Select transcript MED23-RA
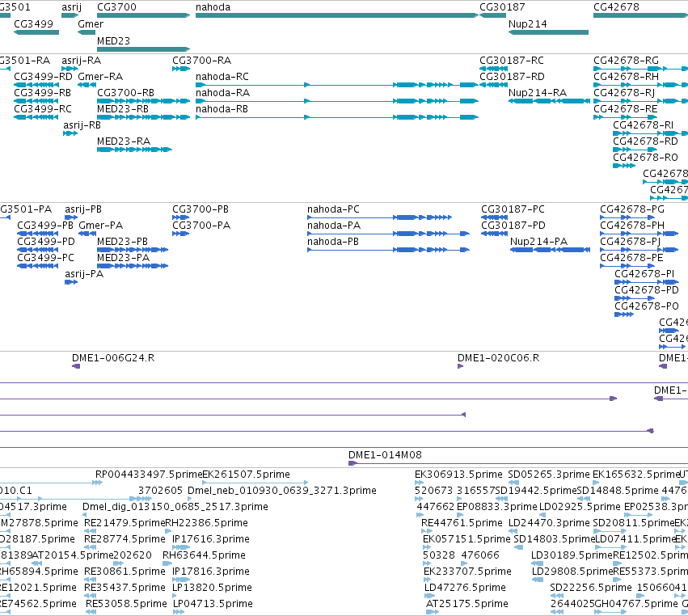 pos(134,150)
